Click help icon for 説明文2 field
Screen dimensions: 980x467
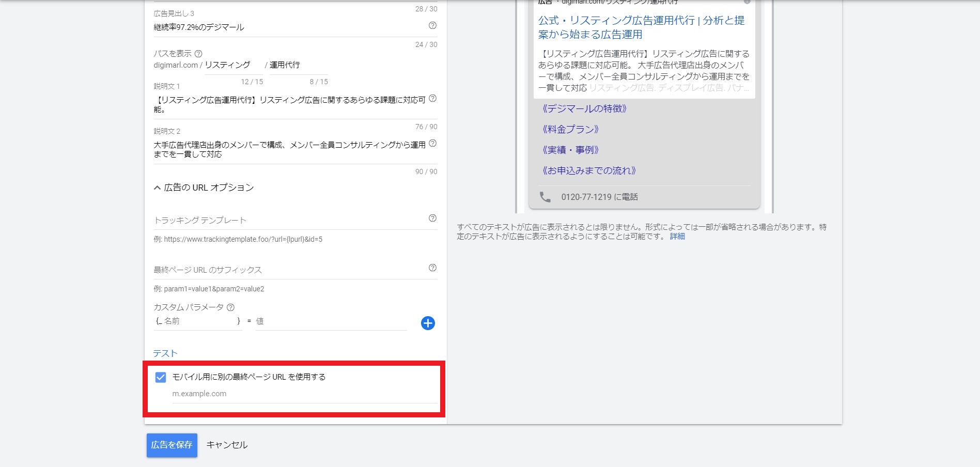[433, 143]
